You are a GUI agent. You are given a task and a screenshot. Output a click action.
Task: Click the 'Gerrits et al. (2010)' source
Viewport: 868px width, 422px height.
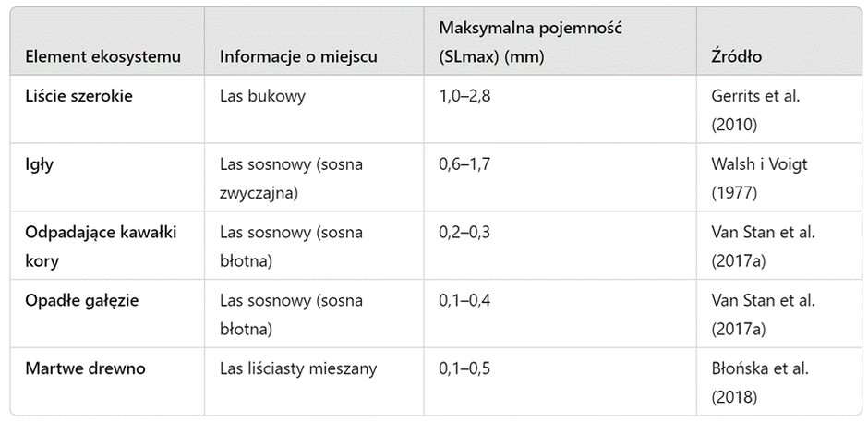pos(755,110)
